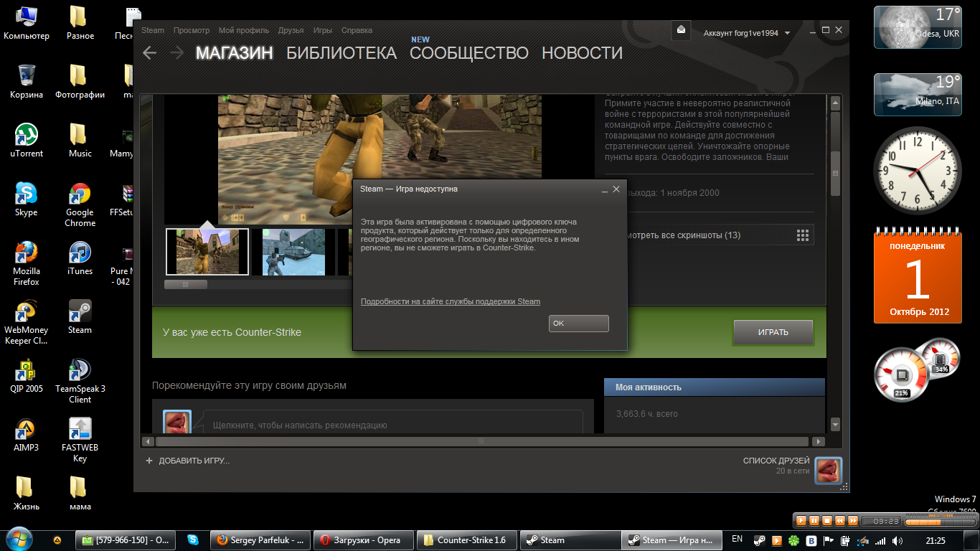Click the Skype taskbar button
Screen dimensions: 980x551
pyautogui.click(x=192, y=540)
